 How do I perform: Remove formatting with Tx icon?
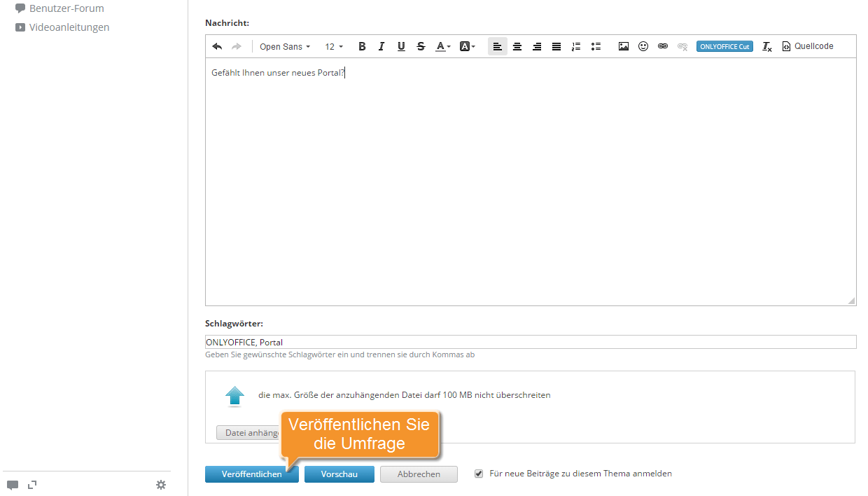[x=767, y=47]
